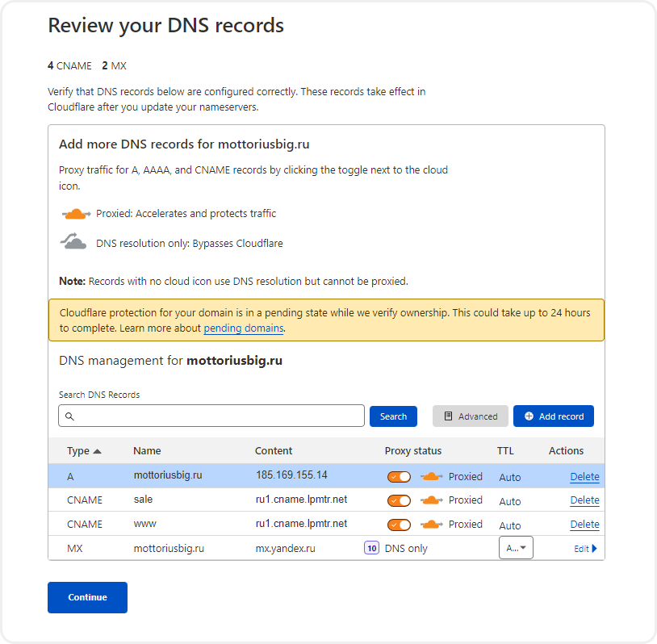Delete the www CNAME record

pyautogui.click(x=584, y=525)
